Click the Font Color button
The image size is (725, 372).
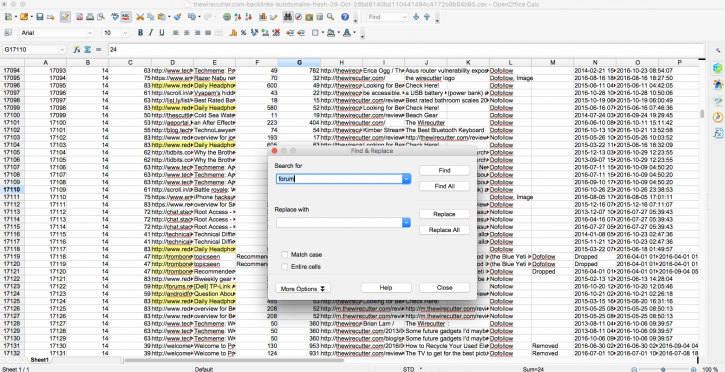pos(347,33)
